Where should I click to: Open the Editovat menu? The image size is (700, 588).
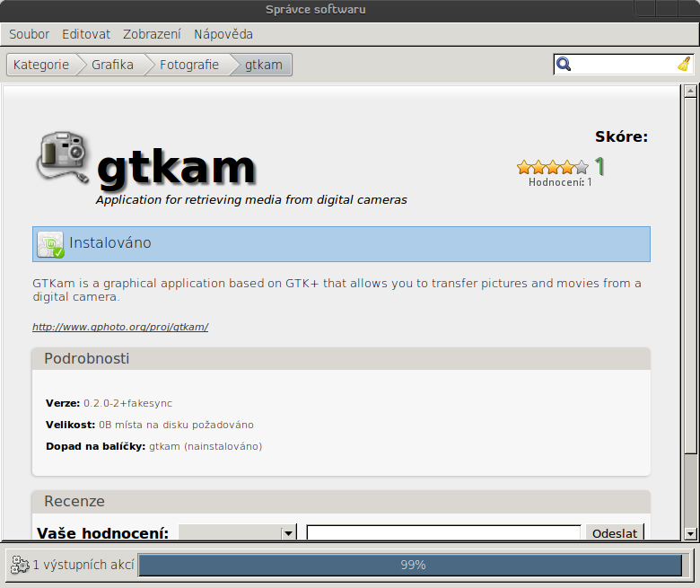point(86,34)
